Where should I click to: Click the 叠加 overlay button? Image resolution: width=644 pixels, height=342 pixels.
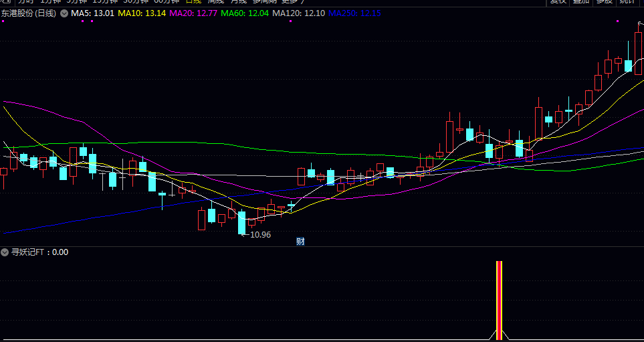[x=581, y=2]
